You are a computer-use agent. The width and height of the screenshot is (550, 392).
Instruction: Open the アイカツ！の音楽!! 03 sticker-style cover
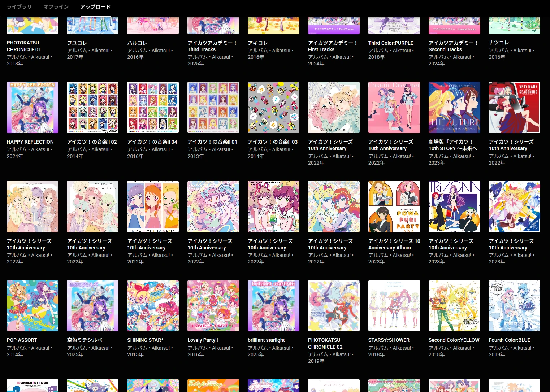[x=273, y=108]
